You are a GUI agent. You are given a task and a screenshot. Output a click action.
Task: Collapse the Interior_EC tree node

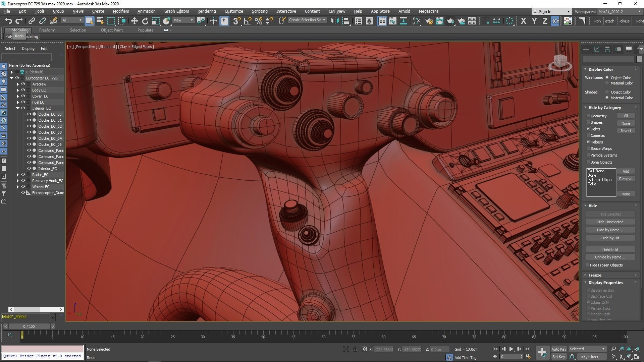click(17, 108)
